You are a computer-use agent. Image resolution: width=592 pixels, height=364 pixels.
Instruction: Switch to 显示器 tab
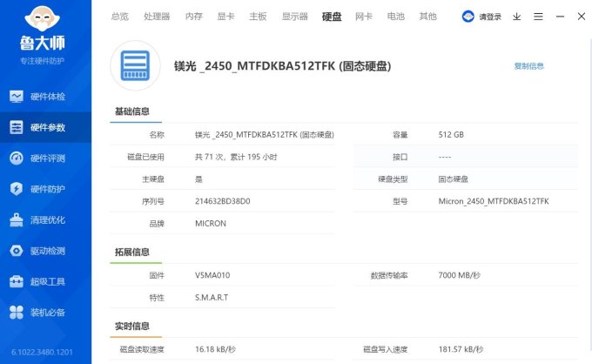coord(295,17)
